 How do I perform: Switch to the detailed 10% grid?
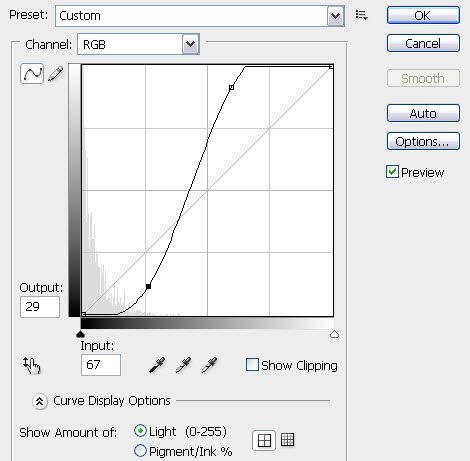287,440
